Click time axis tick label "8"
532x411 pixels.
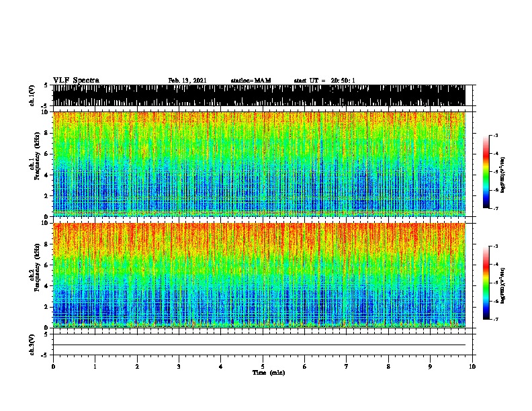[x=388, y=367]
